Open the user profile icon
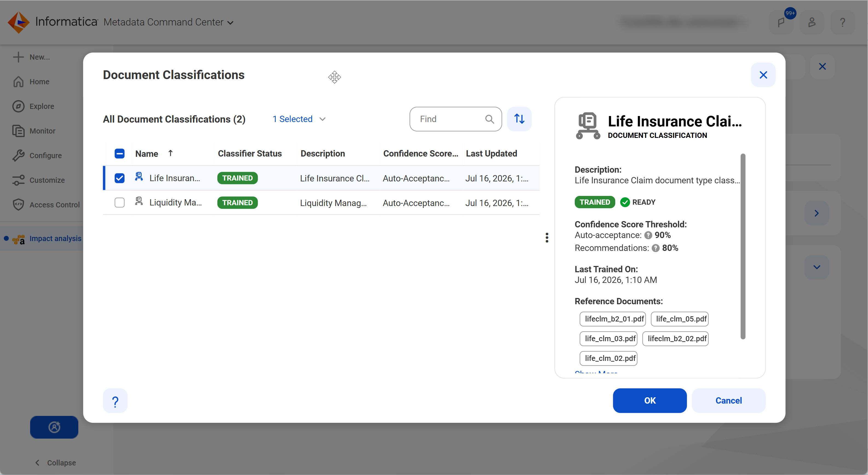Screen dimensions: 868x475 [x=812, y=22]
